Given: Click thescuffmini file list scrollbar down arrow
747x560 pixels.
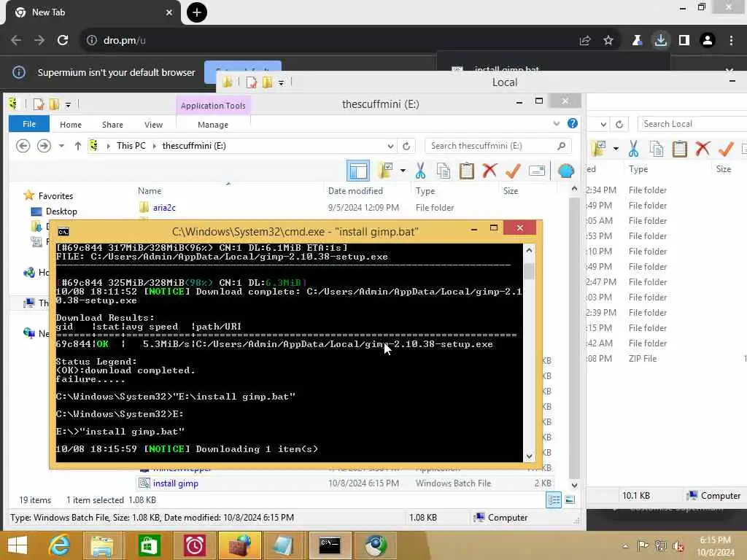Looking at the screenshot, I should [x=574, y=485].
